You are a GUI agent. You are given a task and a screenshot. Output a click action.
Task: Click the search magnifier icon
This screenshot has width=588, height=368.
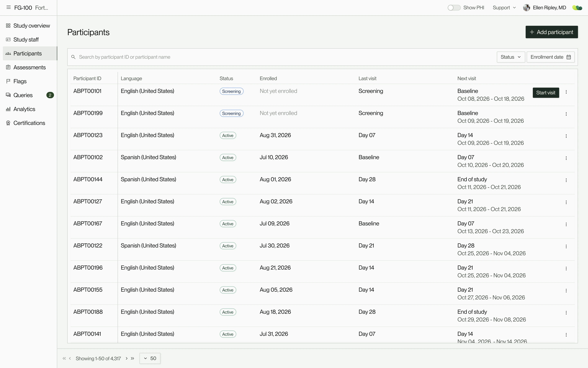tap(73, 57)
